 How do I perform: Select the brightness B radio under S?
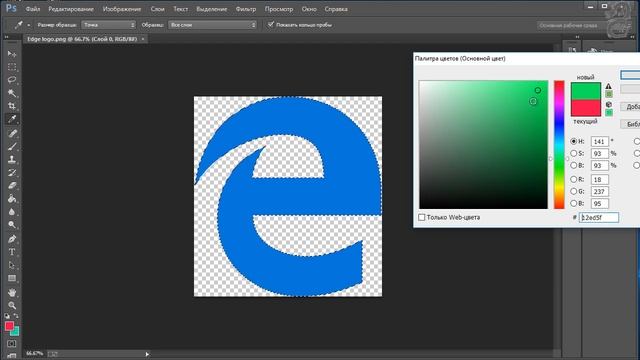(573, 165)
